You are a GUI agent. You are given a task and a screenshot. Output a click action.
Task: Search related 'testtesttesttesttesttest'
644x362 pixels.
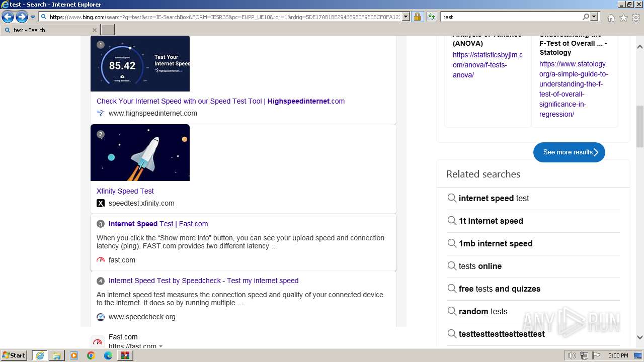pyautogui.click(x=502, y=334)
